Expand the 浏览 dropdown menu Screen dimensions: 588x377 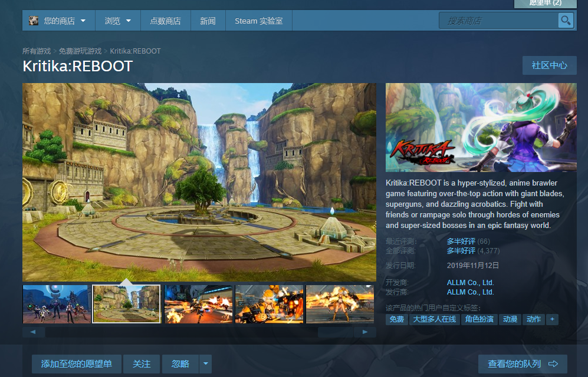pyautogui.click(x=118, y=21)
